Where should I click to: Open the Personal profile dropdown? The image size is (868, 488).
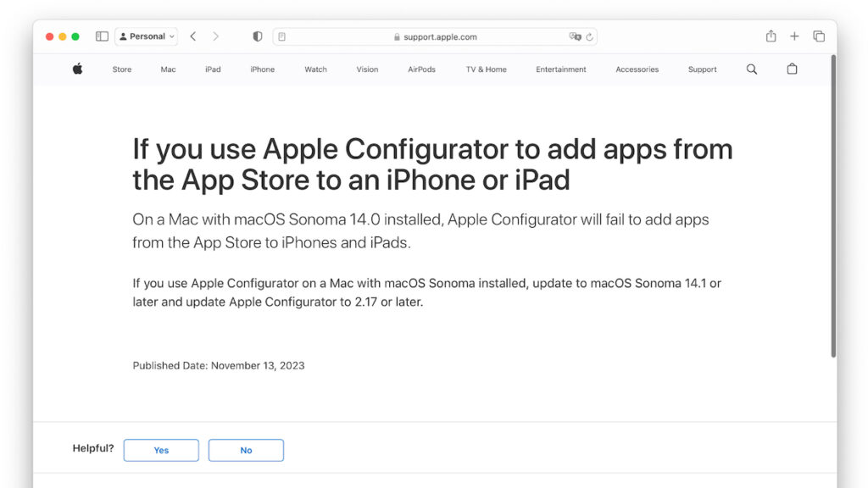coord(146,36)
